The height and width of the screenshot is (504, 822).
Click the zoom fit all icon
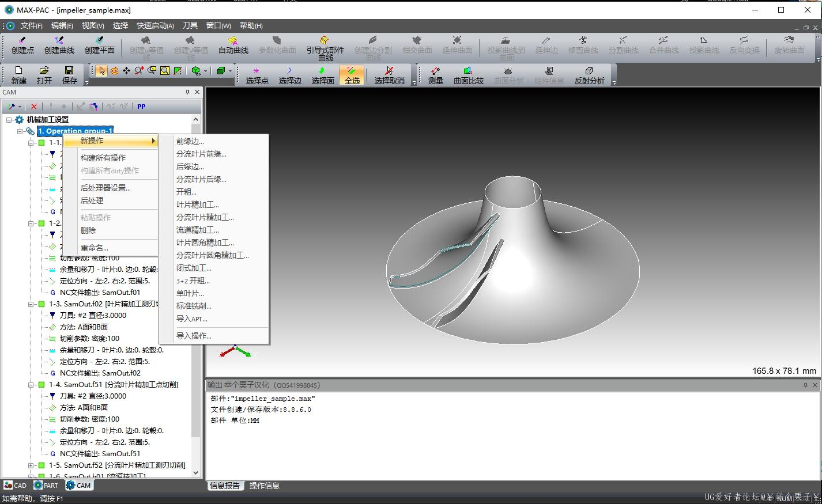pos(165,71)
